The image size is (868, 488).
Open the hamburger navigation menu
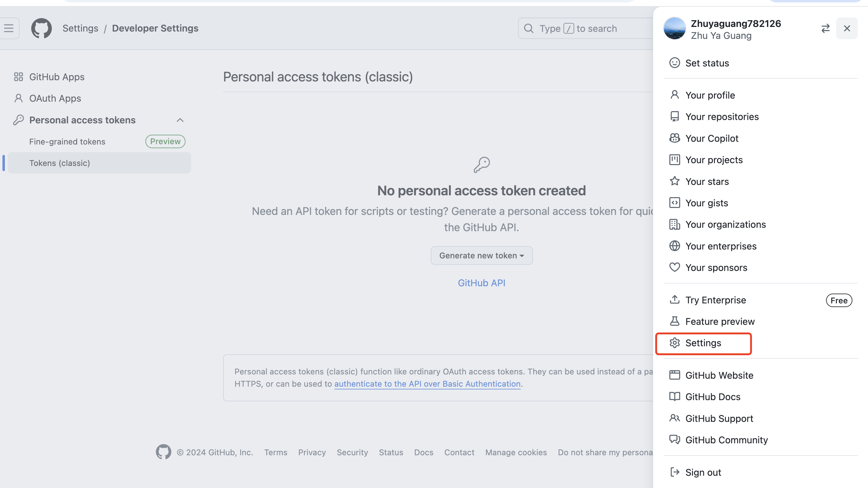9,28
